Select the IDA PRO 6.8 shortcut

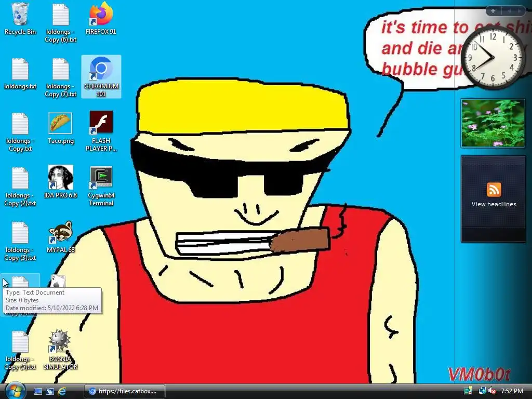pos(60,182)
